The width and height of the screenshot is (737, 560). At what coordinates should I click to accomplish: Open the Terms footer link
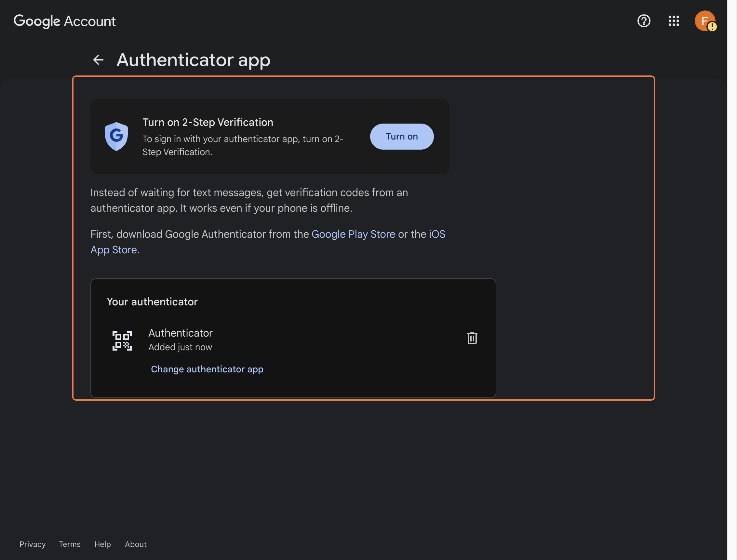coord(69,544)
